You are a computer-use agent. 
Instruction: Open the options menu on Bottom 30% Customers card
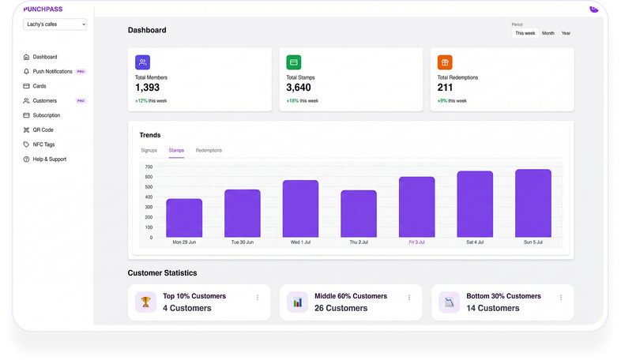[561, 298]
